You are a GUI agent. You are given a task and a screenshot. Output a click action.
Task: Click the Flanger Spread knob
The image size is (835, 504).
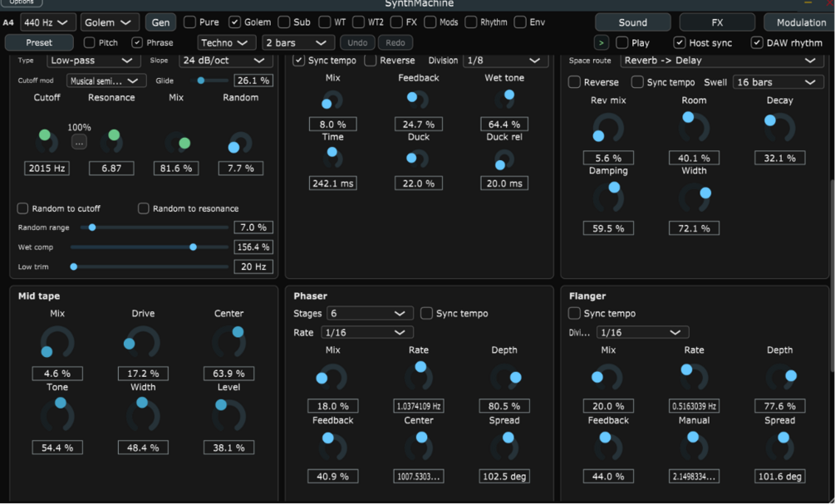coord(779,447)
